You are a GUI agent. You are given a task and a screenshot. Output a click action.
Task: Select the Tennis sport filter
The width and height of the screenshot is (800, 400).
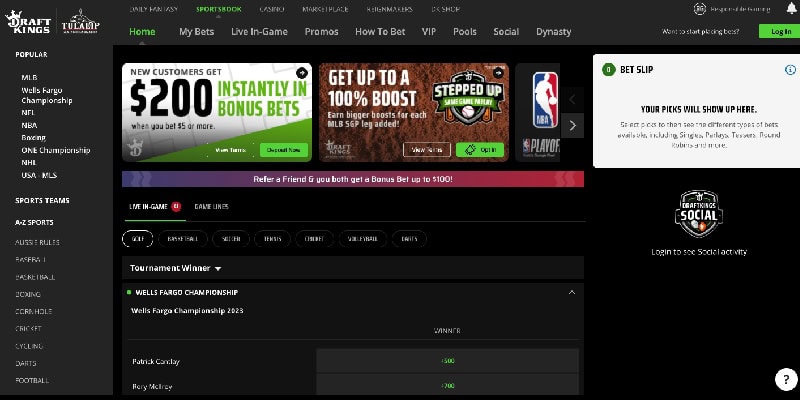272,239
